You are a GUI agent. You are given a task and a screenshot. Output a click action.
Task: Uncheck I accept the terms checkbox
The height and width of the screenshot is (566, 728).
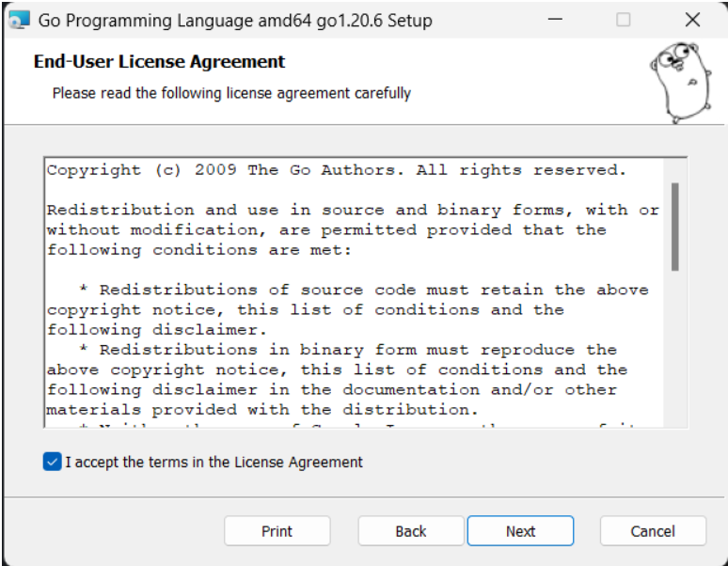pyautogui.click(x=52, y=462)
